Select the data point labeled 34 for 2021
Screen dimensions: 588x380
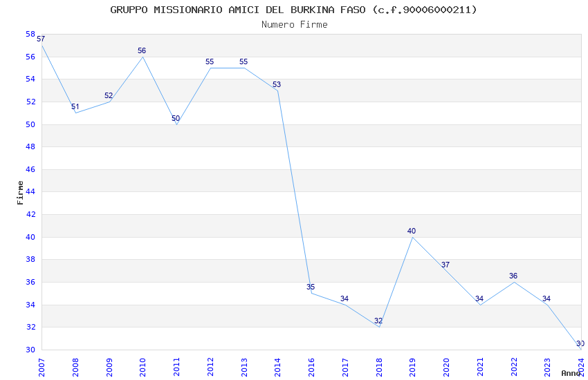point(479,299)
